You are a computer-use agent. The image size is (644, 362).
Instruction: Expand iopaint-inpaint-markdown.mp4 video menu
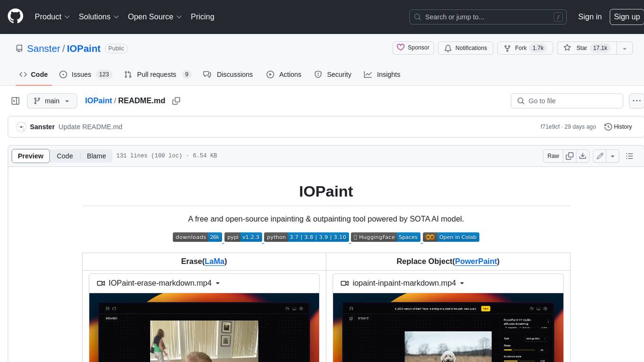(x=402, y=283)
